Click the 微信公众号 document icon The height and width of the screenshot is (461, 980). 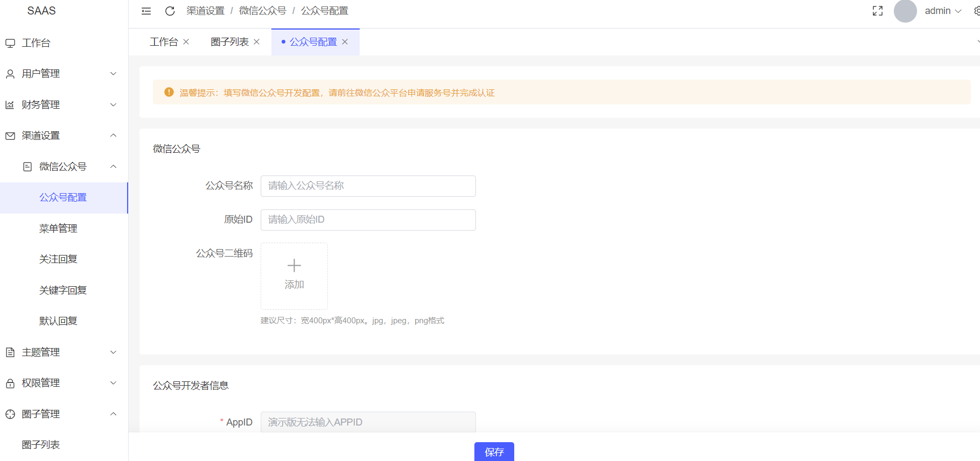pyautogui.click(x=27, y=167)
